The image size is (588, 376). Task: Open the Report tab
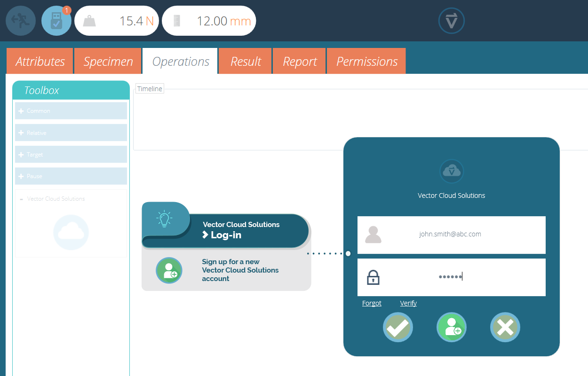click(300, 61)
